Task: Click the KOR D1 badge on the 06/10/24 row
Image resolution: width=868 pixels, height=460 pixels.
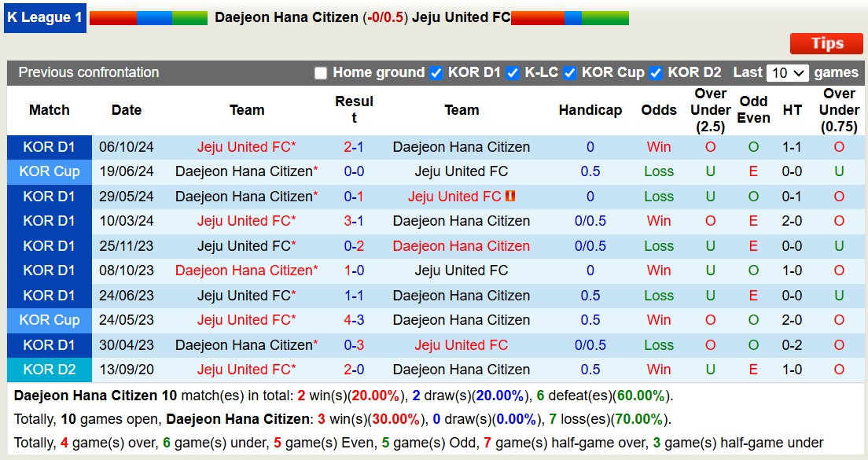Action: click(49, 147)
